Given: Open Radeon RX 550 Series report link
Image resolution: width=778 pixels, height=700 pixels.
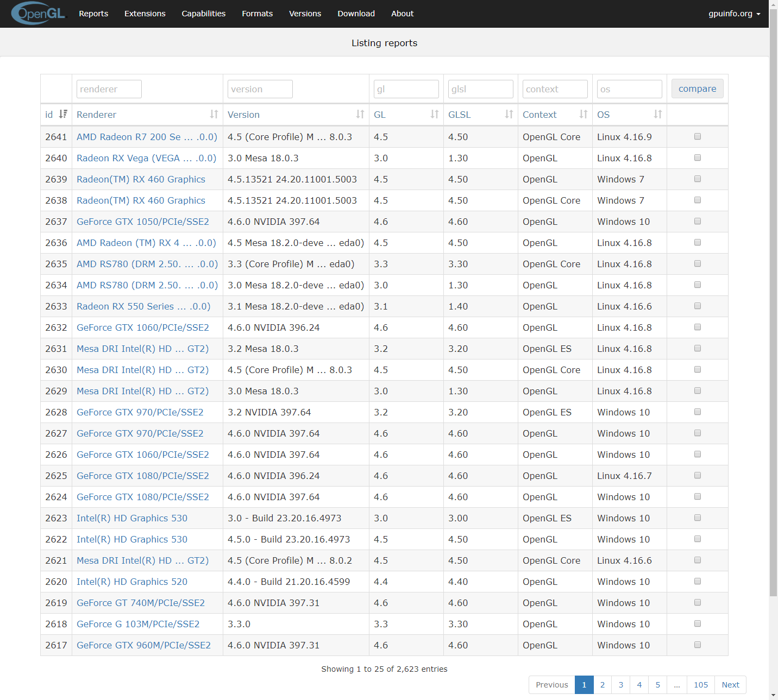Looking at the screenshot, I should [143, 306].
